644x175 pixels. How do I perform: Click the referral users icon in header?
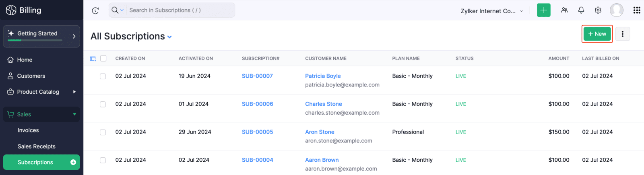pos(564,10)
